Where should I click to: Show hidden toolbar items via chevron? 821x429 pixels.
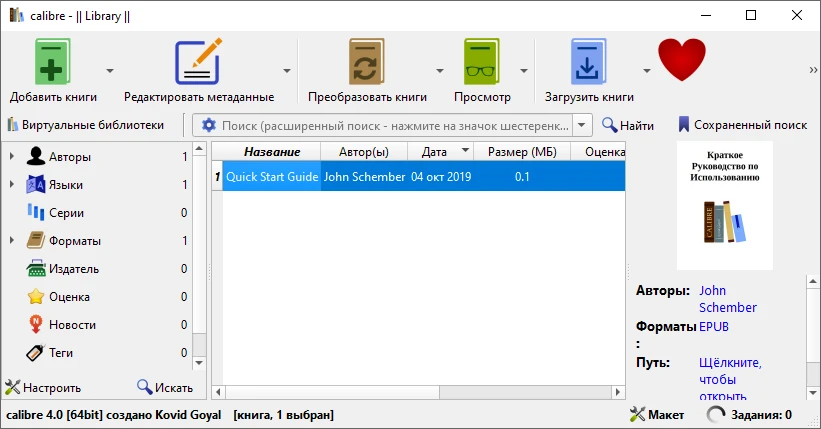coord(813,70)
